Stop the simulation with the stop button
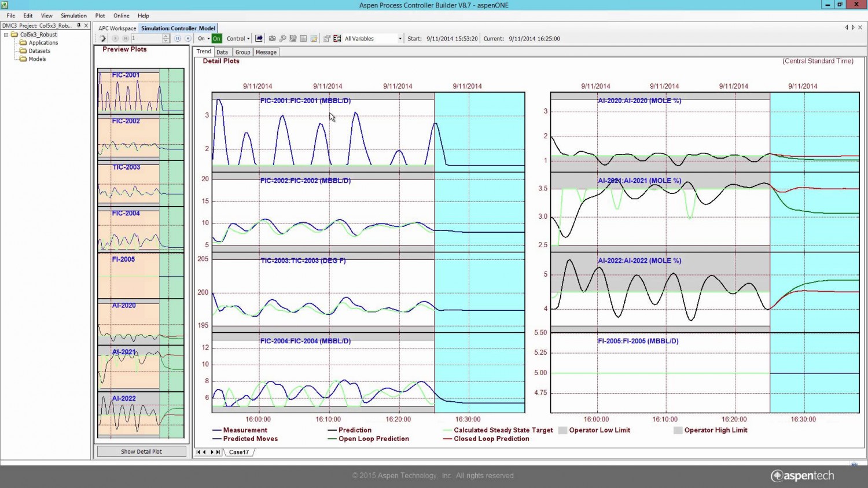Image resolution: width=868 pixels, height=488 pixels. (187, 39)
